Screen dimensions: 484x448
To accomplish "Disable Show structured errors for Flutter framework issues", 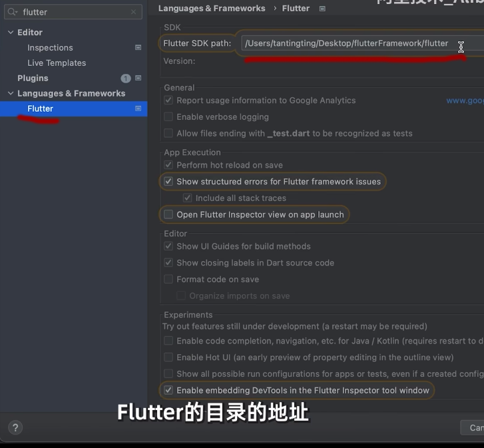I will (x=169, y=182).
